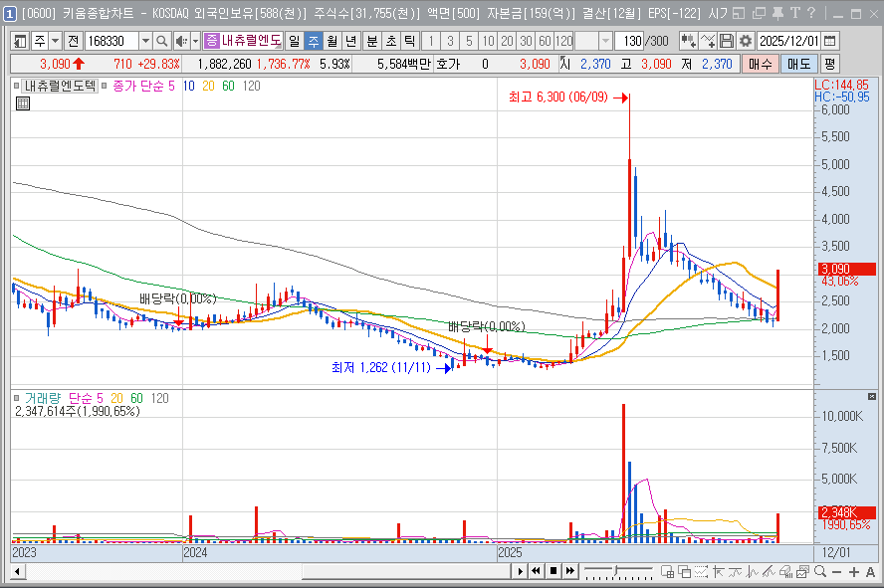The height and width of the screenshot is (588, 884).
Task: Click the vertical-line chart tool icon in bottom toolbar
Action: point(752,572)
